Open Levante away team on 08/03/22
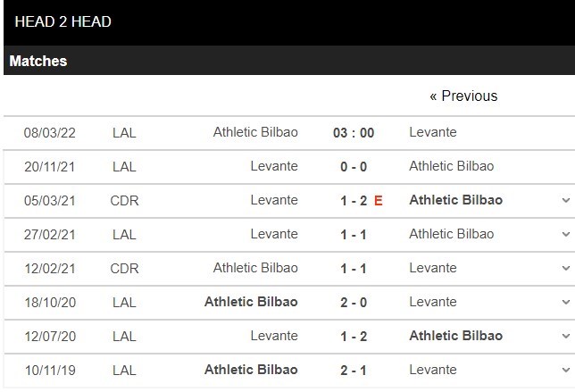The image size is (575, 392). [x=433, y=132]
